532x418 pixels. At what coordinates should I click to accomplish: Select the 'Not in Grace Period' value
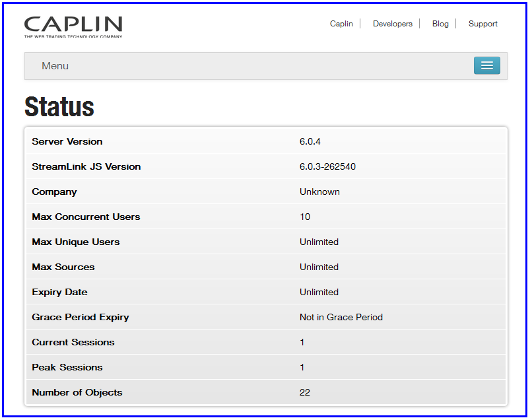point(341,317)
